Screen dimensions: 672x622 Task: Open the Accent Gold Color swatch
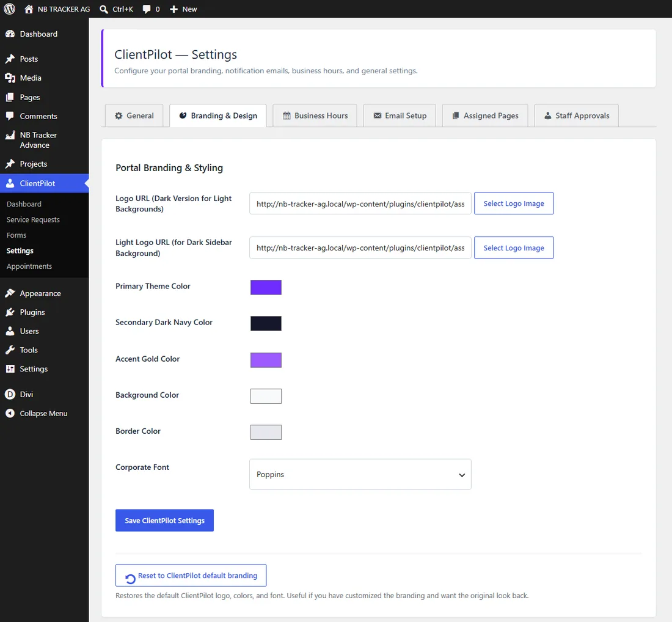266,360
